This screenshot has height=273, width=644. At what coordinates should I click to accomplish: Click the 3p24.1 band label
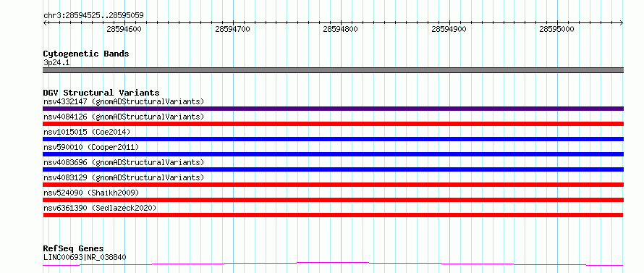pyautogui.click(x=56, y=63)
